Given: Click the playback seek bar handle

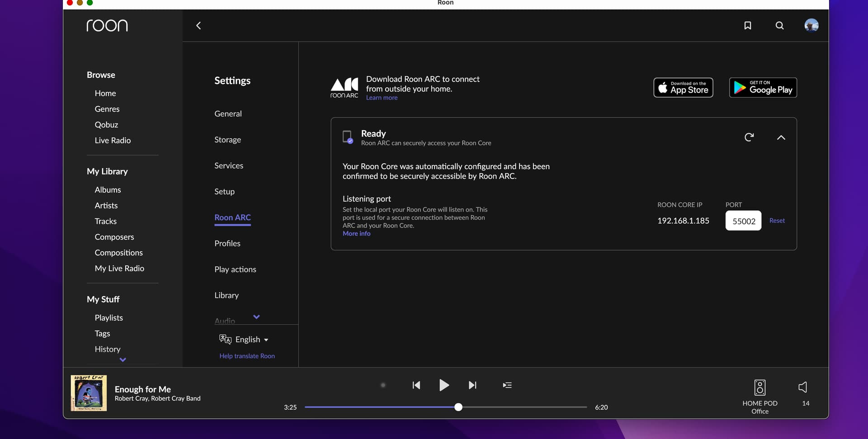Looking at the screenshot, I should [458, 407].
